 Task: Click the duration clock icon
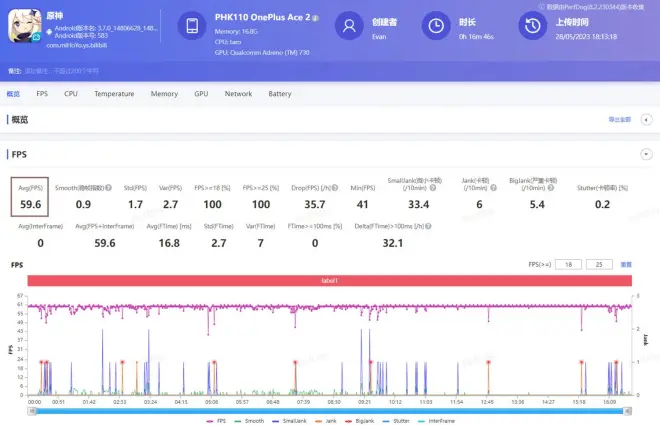[x=435, y=27]
